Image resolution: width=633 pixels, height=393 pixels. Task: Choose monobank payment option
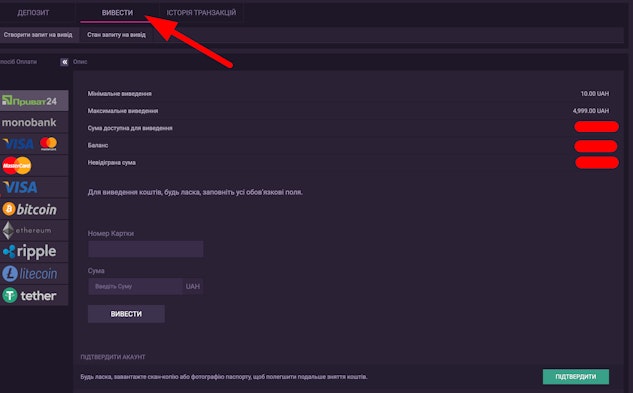[34, 122]
